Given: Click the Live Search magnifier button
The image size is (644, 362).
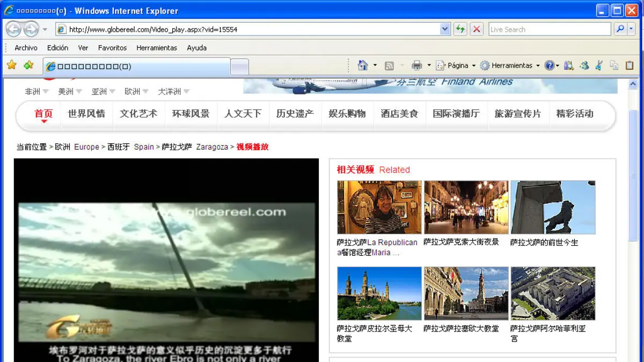Looking at the screenshot, I should coord(620,29).
